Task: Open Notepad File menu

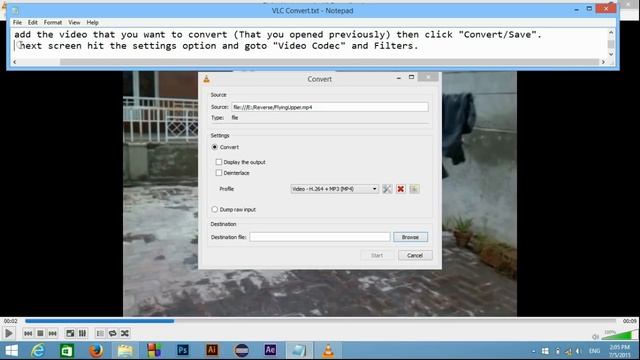Action: pos(17,22)
